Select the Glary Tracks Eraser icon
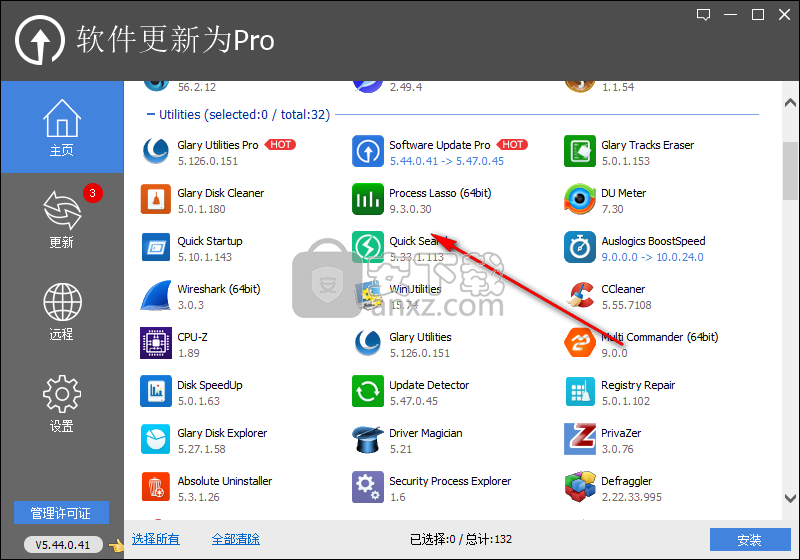 coord(580,151)
